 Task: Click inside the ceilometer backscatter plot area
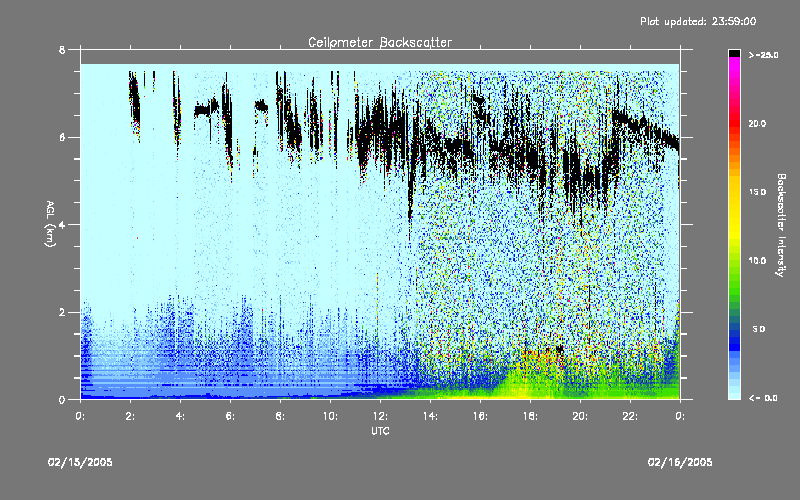[380, 232]
